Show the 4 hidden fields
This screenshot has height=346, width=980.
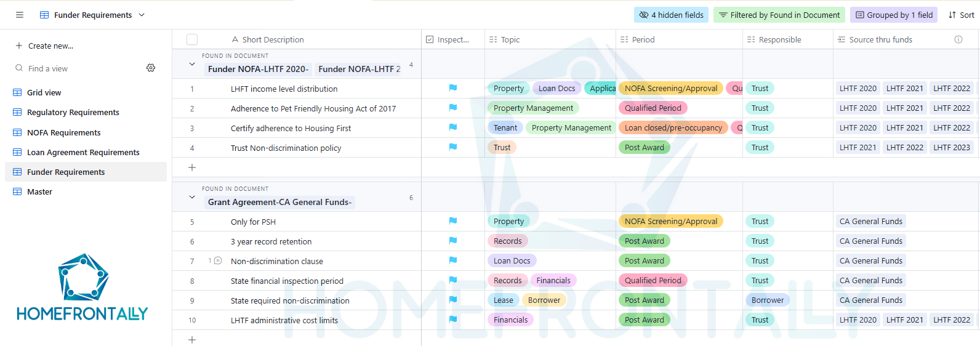pyautogui.click(x=671, y=15)
